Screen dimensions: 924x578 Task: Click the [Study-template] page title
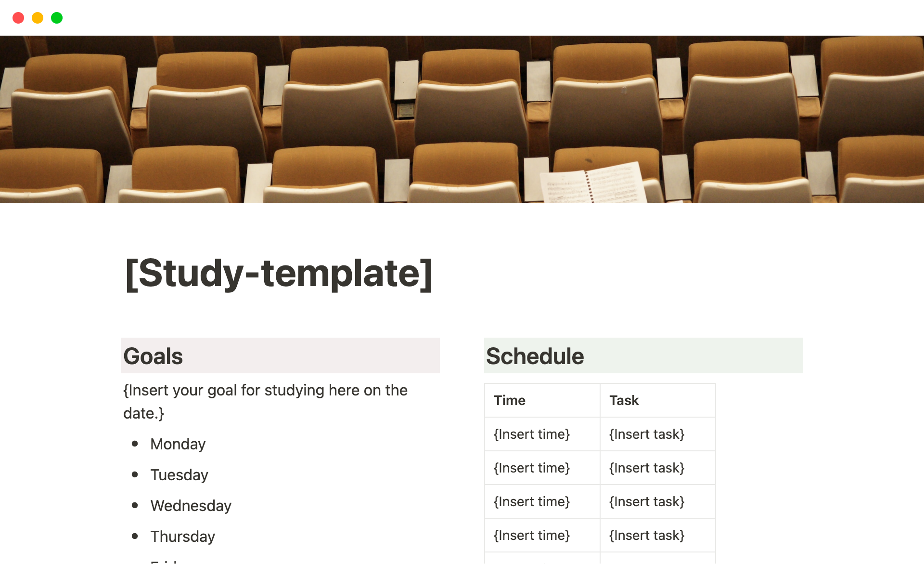(x=279, y=274)
